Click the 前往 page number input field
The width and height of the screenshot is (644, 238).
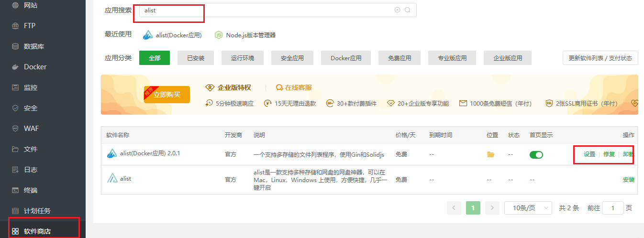[613, 208]
